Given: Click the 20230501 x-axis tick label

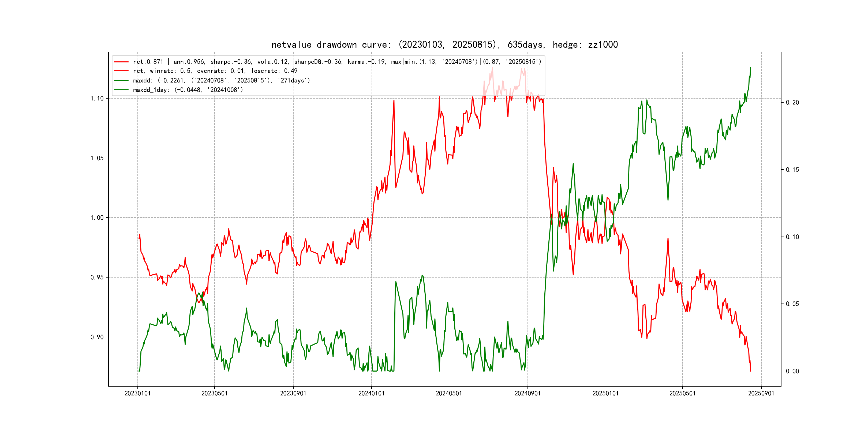Looking at the screenshot, I should coord(214,394).
